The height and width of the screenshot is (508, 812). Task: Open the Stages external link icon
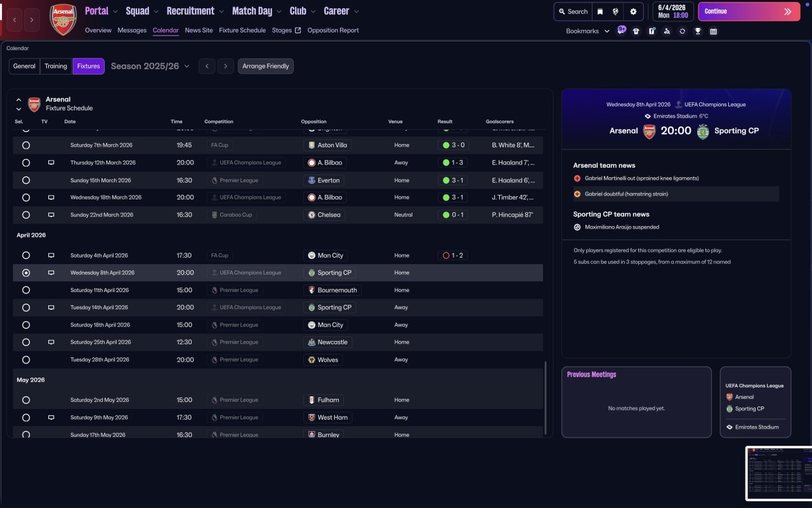tap(298, 30)
